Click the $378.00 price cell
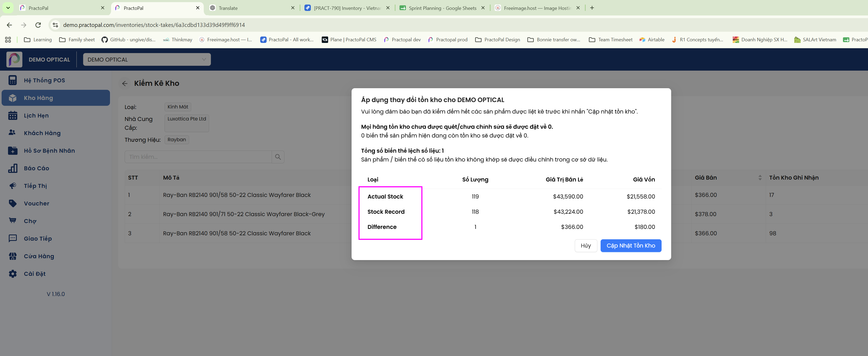The height and width of the screenshot is (356, 868). click(x=706, y=214)
